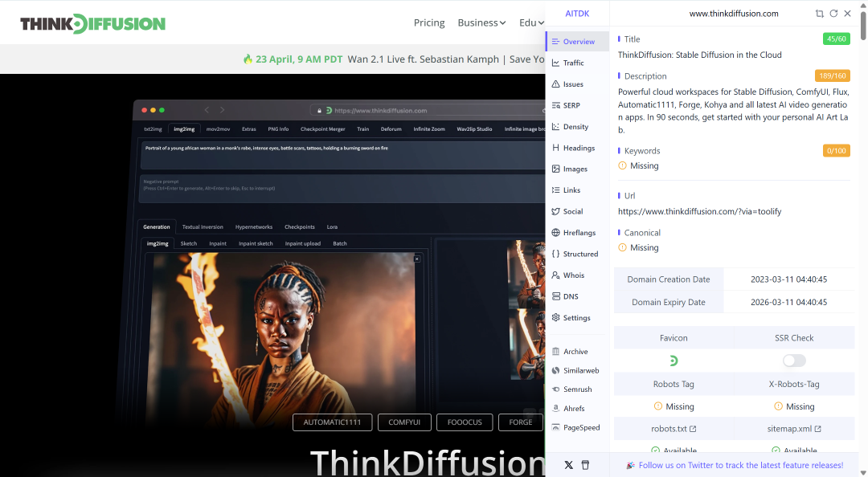Click the title text ThinkDiffusion: Stable Diffusion in the Cloud
The width and height of the screenshot is (868, 477).
coord(700,55)
